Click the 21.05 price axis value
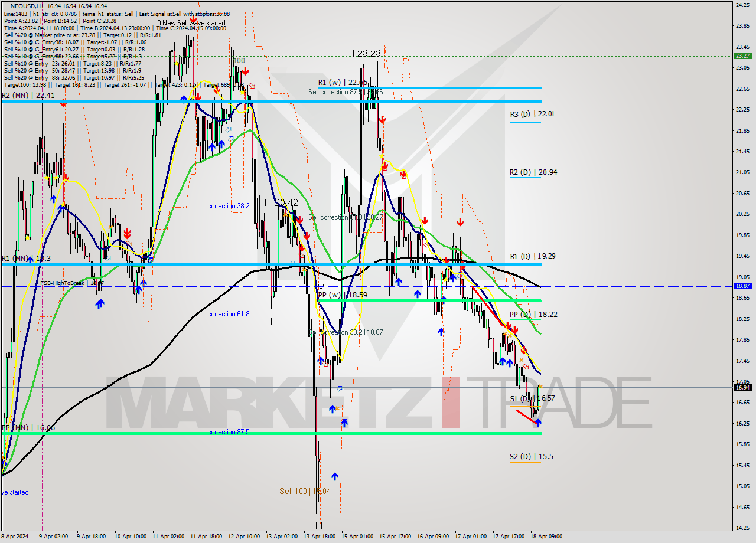The height and width of the screenshot is (543, 756). click(x=742, y=172)
